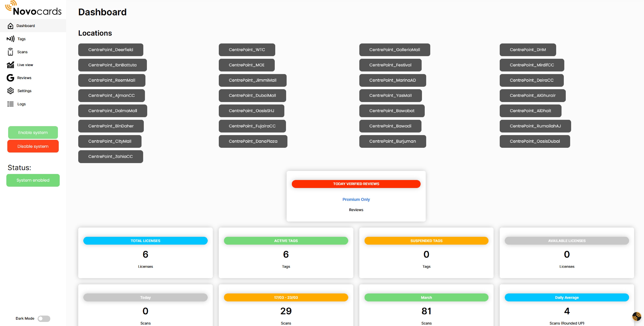The image size is (644, 326).
Task: Click the Scans phone icon in sidebar
Action: pyautogui.click(x=10, y=52)
